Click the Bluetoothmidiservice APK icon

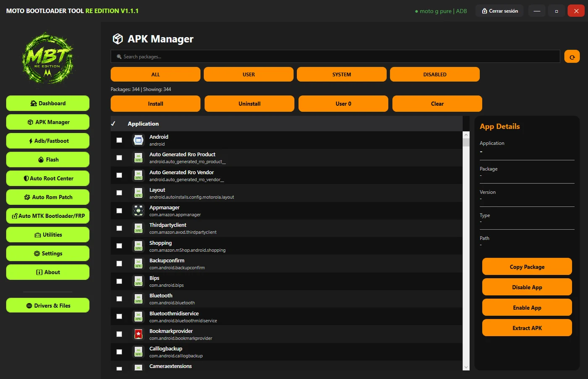click(x=138, y=316)
